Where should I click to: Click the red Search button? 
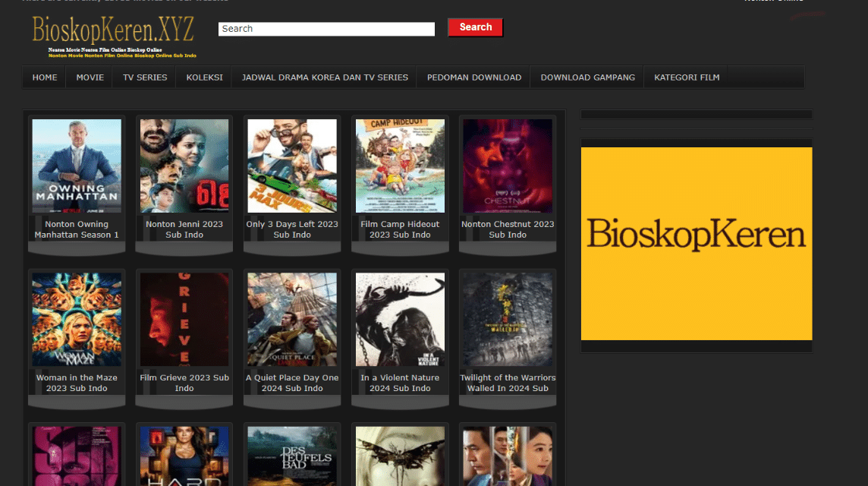tap(476, 27)
